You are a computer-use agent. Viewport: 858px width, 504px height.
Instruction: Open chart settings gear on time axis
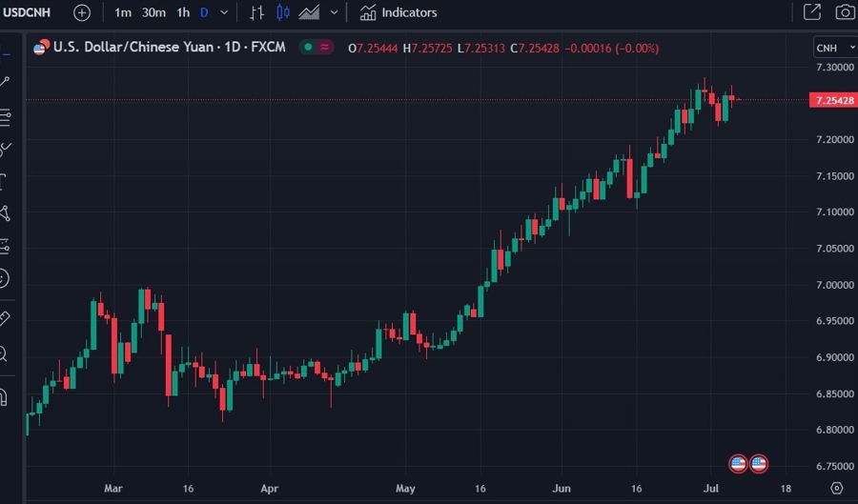pos(837,488)
